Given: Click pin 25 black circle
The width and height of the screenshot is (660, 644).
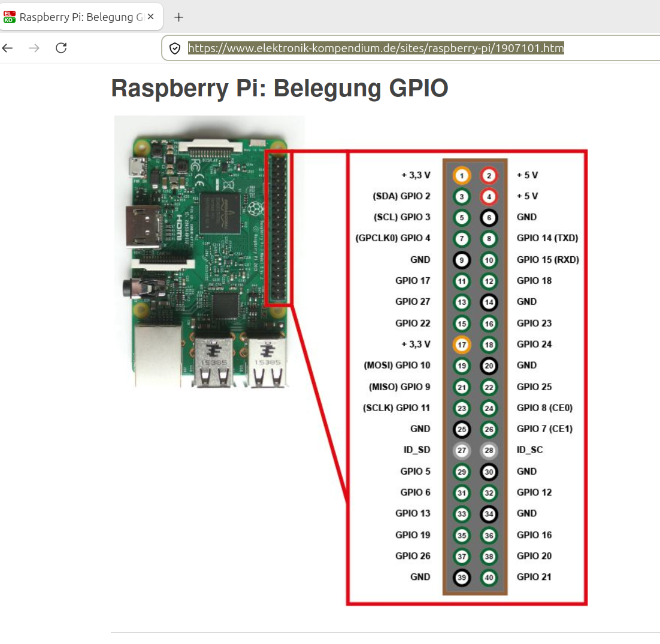Looking at the screenshot, I should click(x=462, y=429).
